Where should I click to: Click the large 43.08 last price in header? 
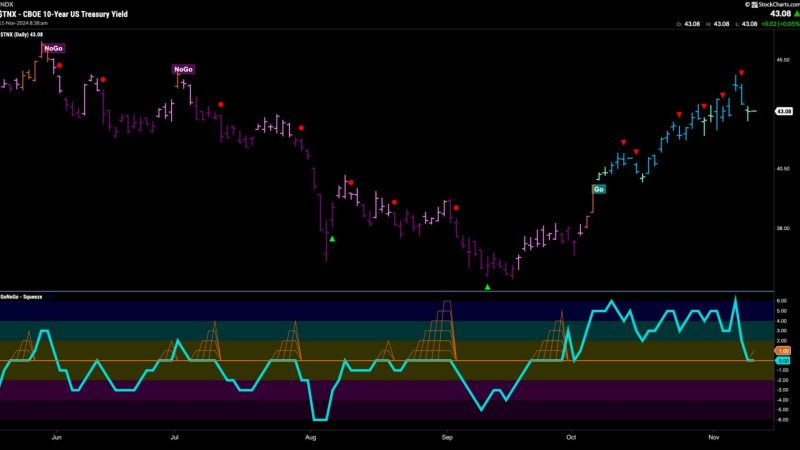click(780, 14)
